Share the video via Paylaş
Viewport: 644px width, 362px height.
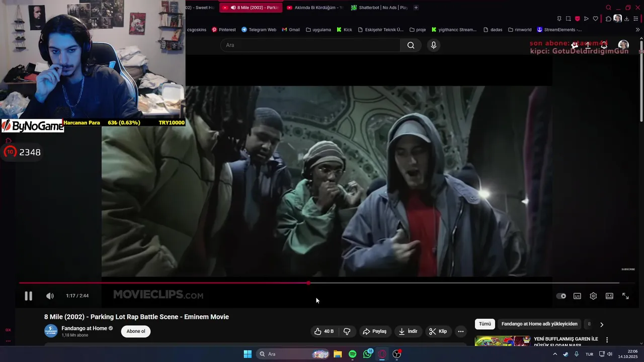[x=374, y=331]
